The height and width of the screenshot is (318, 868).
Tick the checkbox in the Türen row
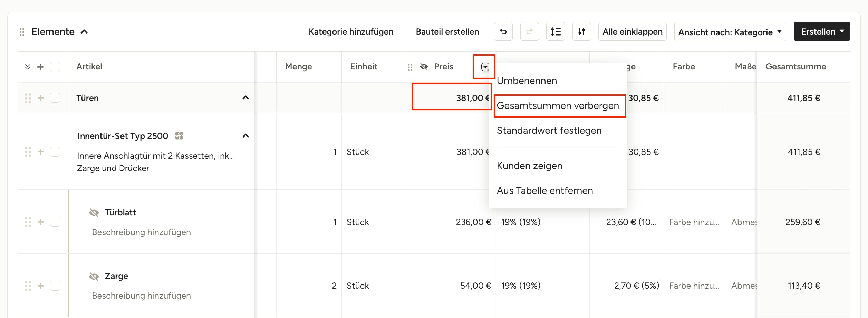coord(55,98)
